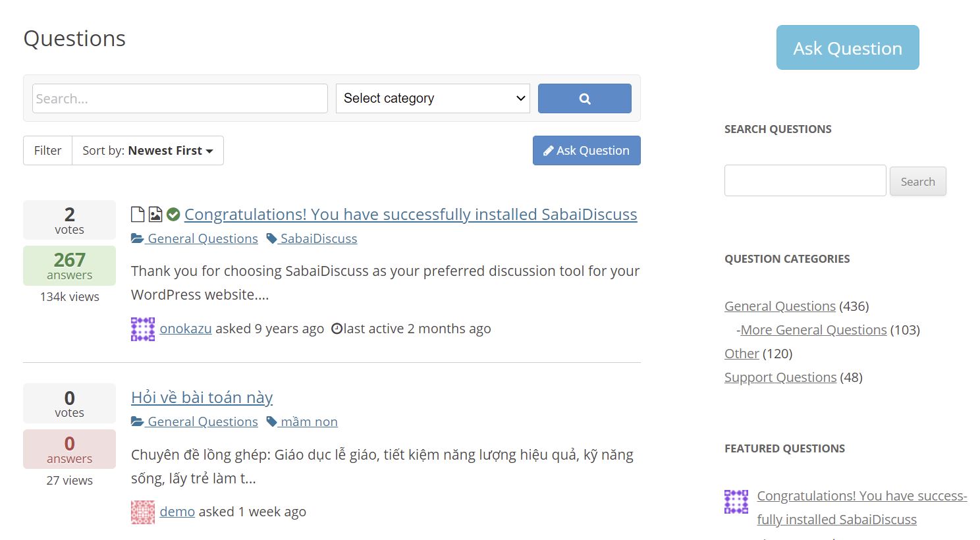Screen dimensions: 980x540
Task: Open General Questions folder under Congratulations post
Action: tap(194, 238)
